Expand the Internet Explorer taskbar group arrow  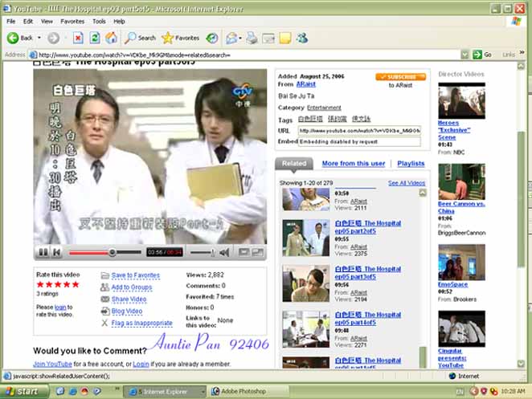click(x=203, y=392)
